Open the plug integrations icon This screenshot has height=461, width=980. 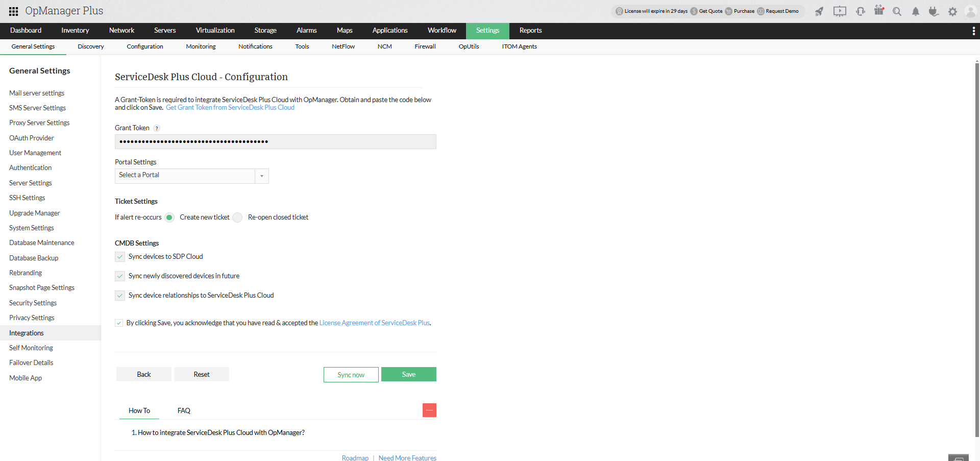934,11
